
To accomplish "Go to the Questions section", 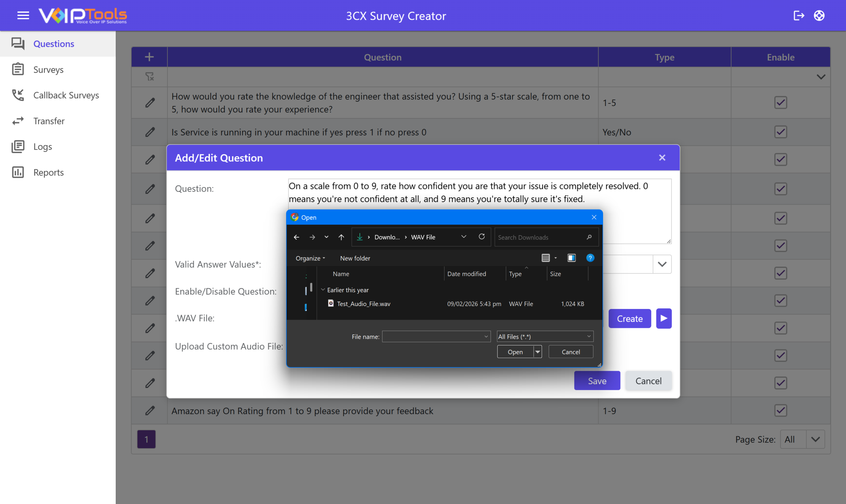I will click(58, 44).
